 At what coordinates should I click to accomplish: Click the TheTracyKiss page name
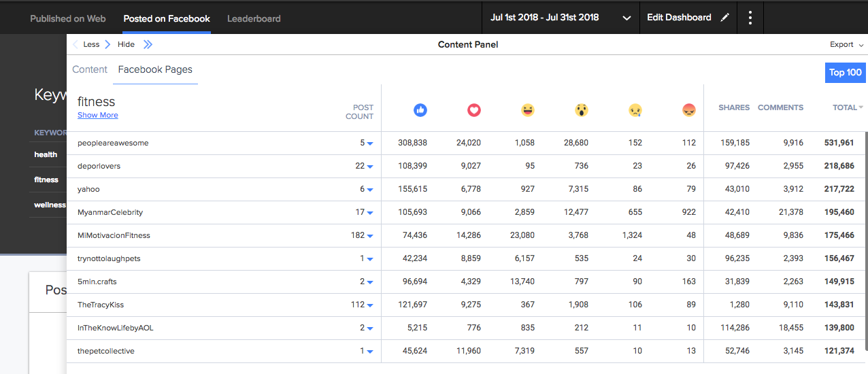(101, 305)
